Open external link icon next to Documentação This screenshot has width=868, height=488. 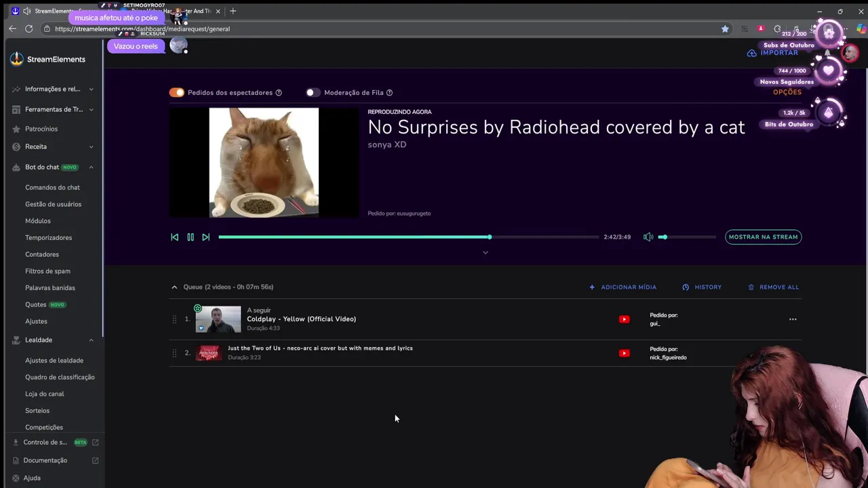96,460
